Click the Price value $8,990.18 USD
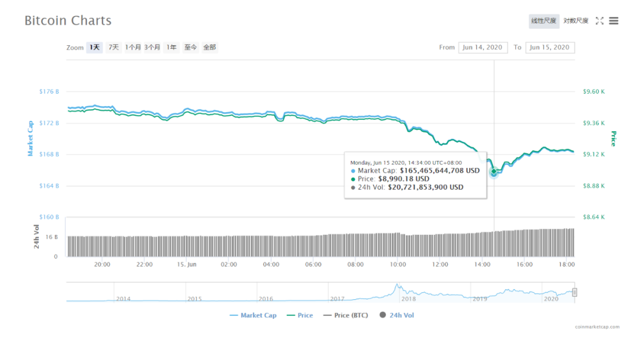644x338 pixels. point(404,179)
